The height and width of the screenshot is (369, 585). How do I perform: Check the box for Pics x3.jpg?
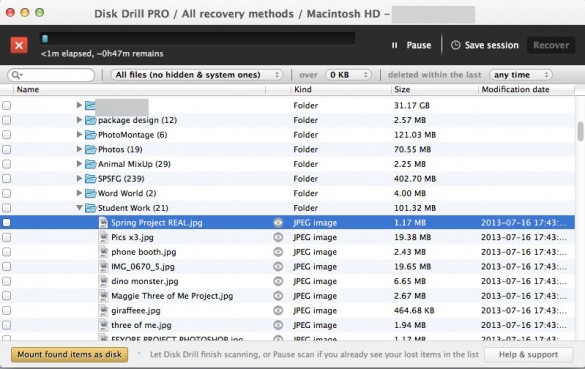coord(6,237)
